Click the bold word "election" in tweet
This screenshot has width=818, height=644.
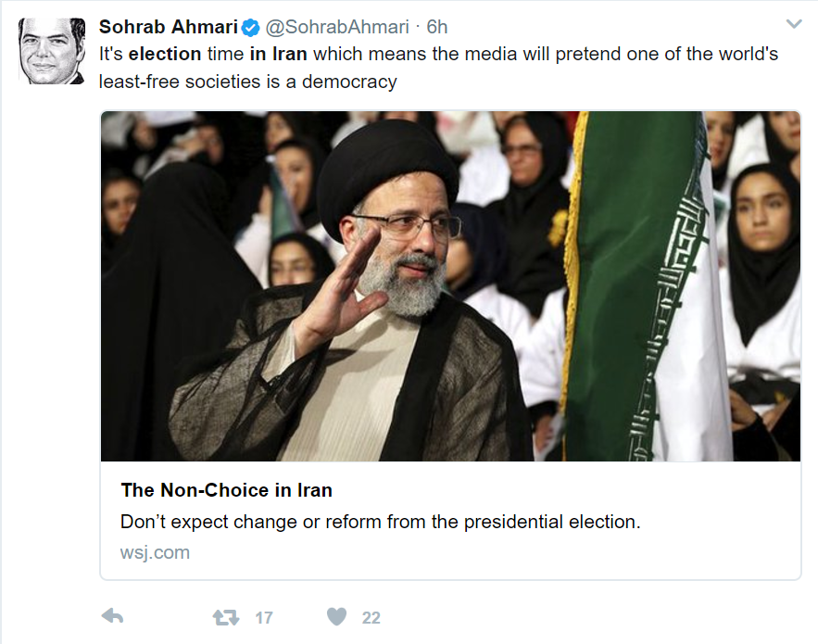(x=165, y=54)
